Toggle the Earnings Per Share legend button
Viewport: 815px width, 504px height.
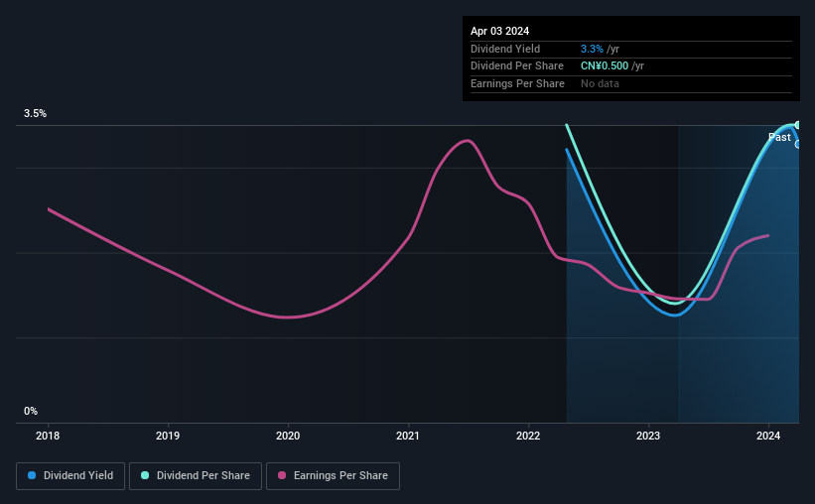pos(333,476)
